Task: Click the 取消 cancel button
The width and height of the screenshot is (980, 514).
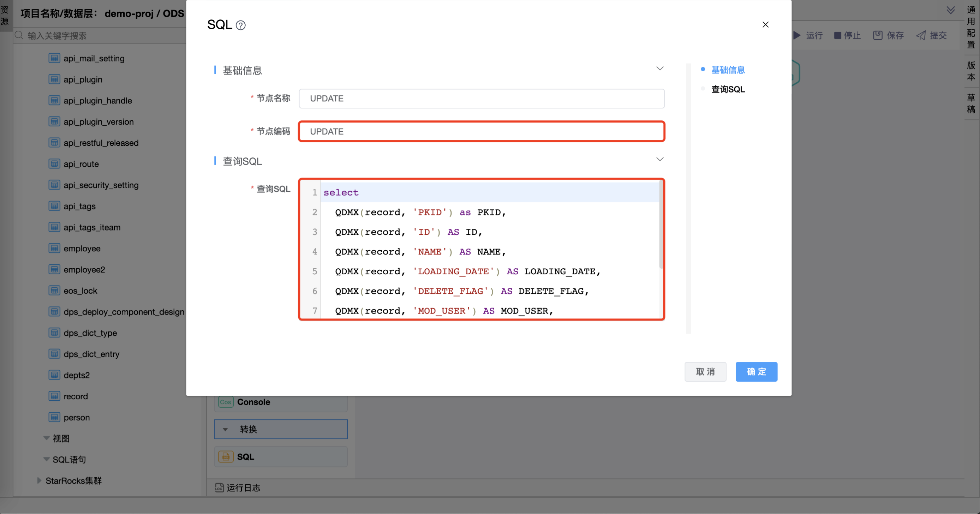Action: [705, 371]
